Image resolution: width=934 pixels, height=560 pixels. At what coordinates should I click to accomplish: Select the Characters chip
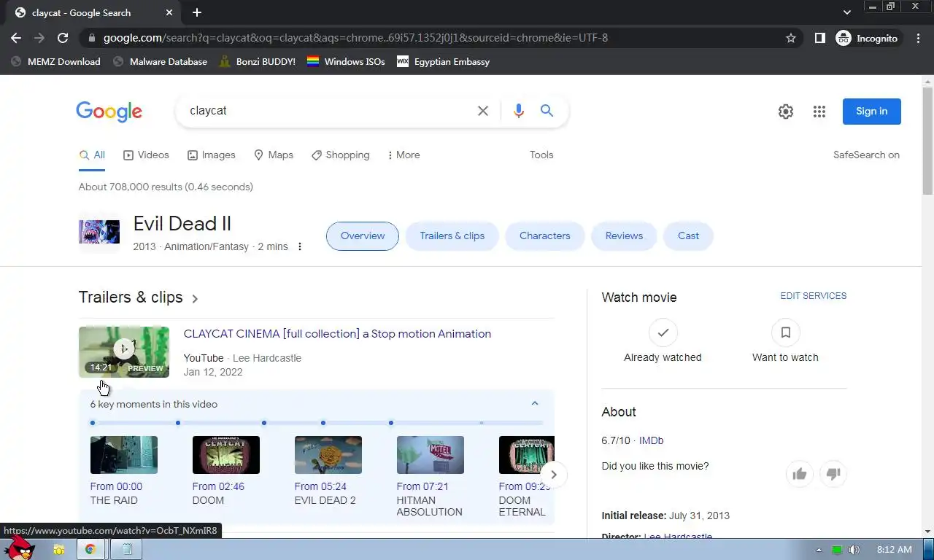pyautogui.click(x=545, y=236)
